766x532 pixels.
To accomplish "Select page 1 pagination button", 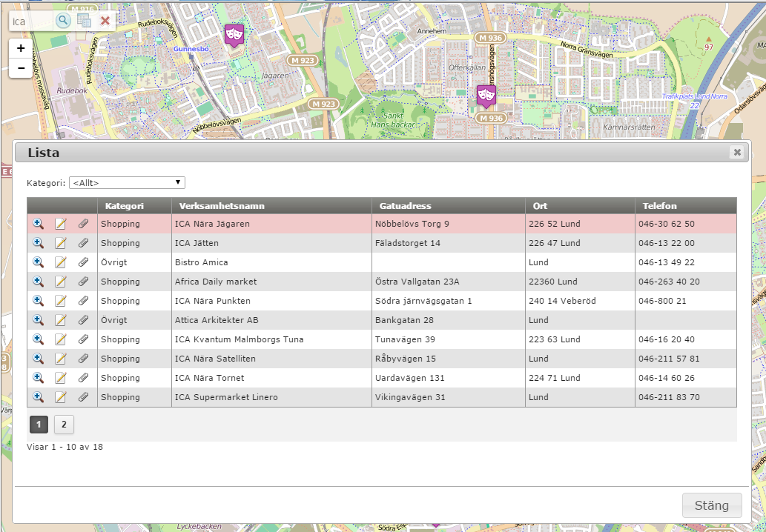I will coord(39,424).
